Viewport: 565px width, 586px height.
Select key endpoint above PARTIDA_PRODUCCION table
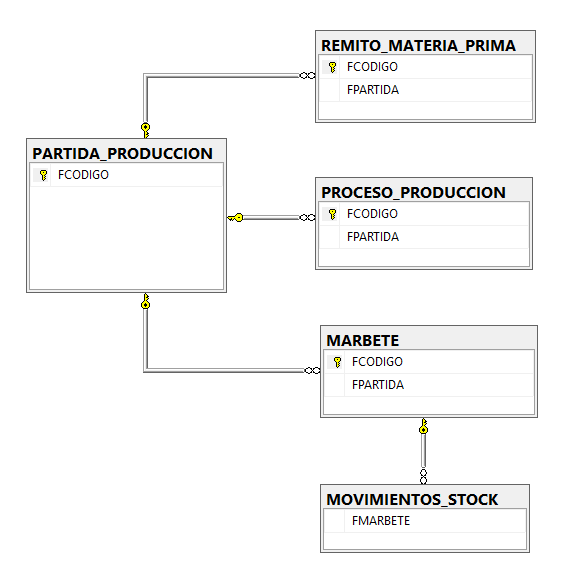[x=146, y=130]
